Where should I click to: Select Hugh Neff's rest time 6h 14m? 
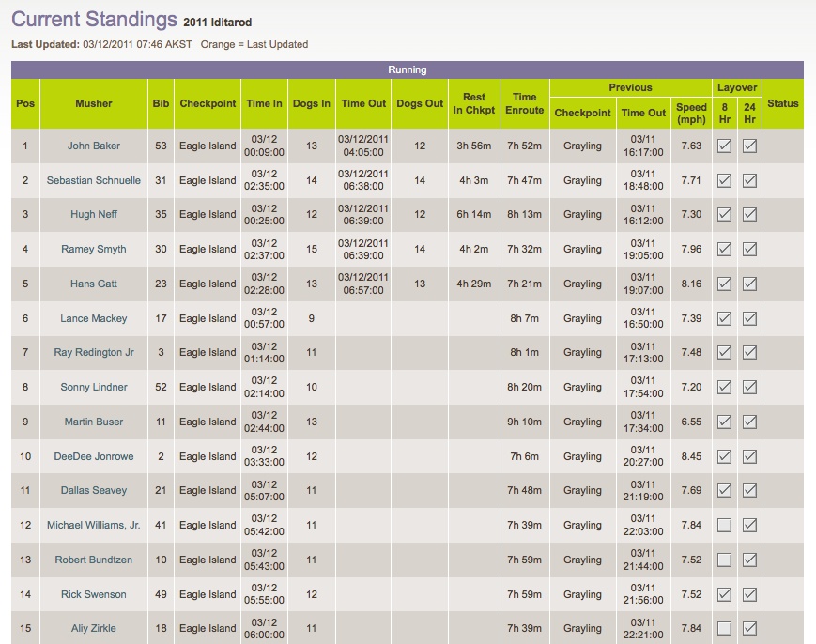tap(474, 214)
